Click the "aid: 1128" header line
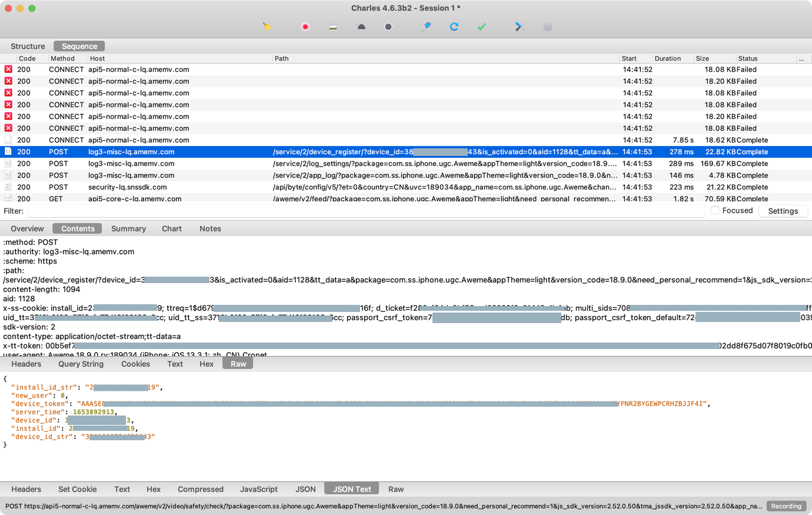 click(19, 298)
